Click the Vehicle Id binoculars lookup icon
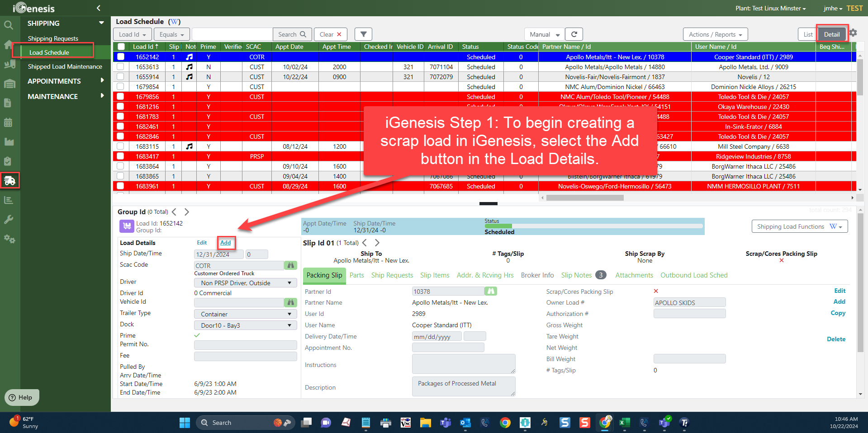The image size is (868, 433). (290, 302)
